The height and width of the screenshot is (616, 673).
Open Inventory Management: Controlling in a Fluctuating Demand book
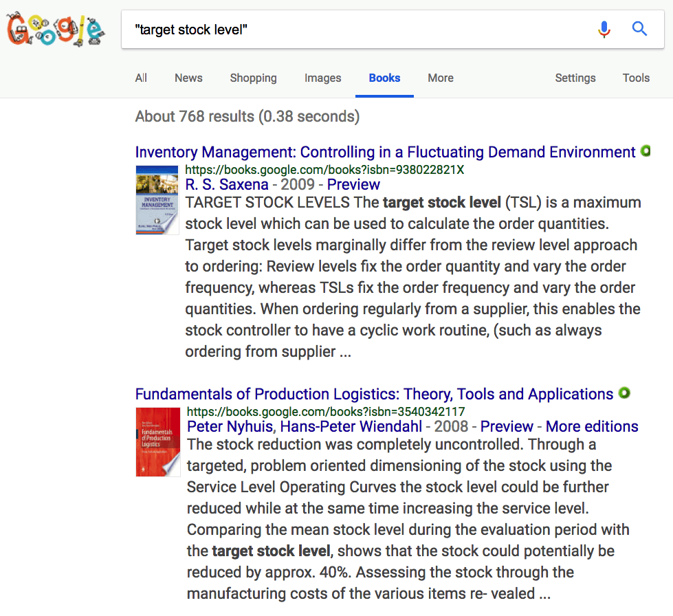385,153
